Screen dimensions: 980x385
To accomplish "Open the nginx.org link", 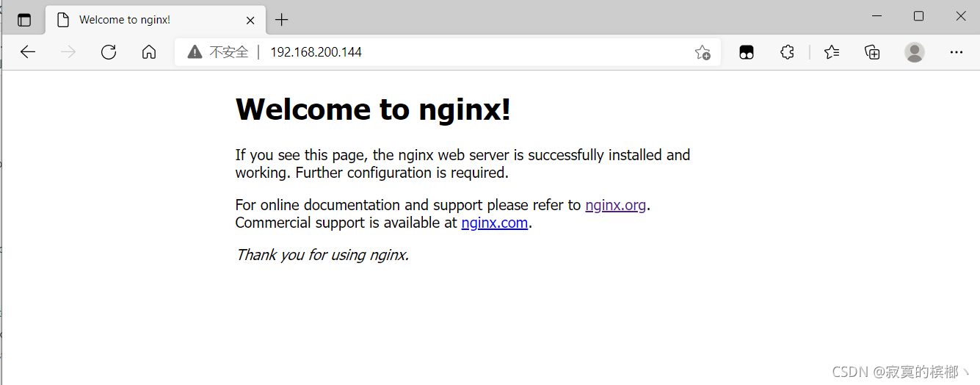I will [616, 205].
